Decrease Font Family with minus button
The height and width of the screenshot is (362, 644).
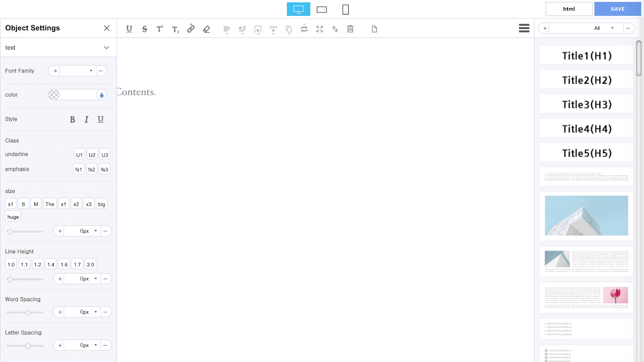point(101,71)
